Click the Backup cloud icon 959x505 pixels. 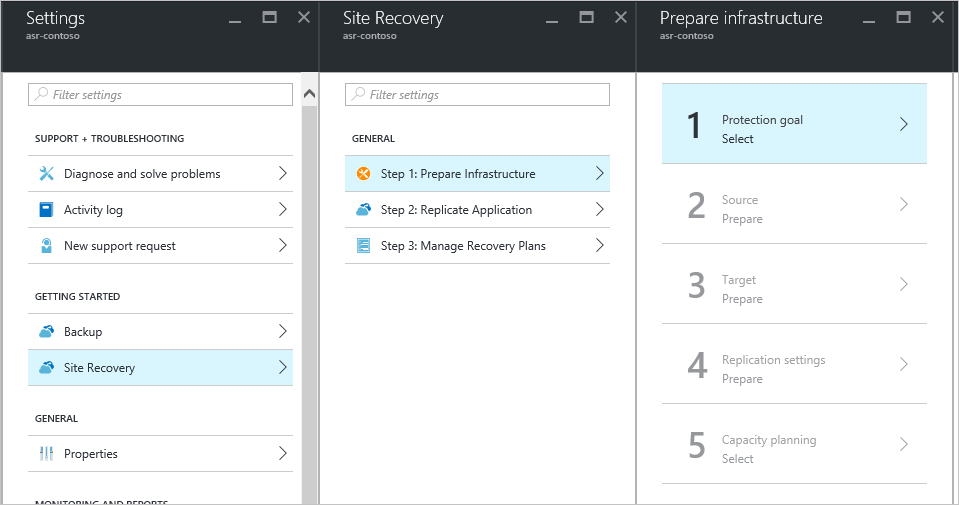click(46, 332)
